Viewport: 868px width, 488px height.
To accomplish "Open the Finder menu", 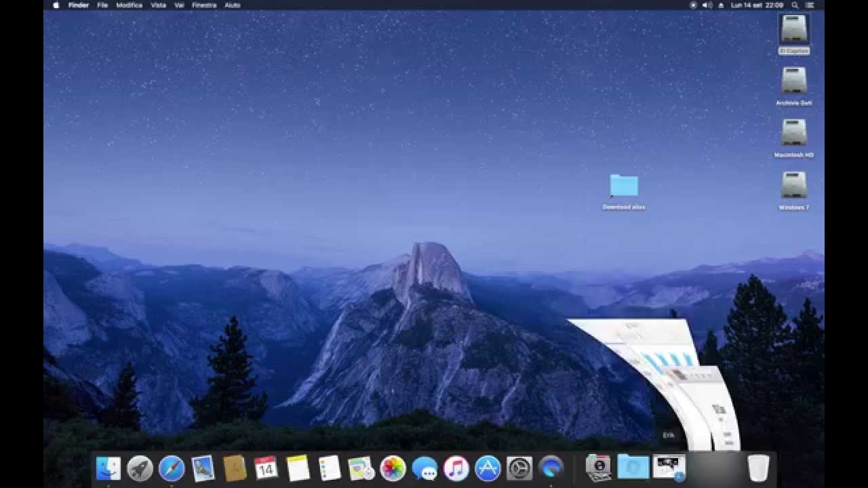I will click(x=79, y=5).
